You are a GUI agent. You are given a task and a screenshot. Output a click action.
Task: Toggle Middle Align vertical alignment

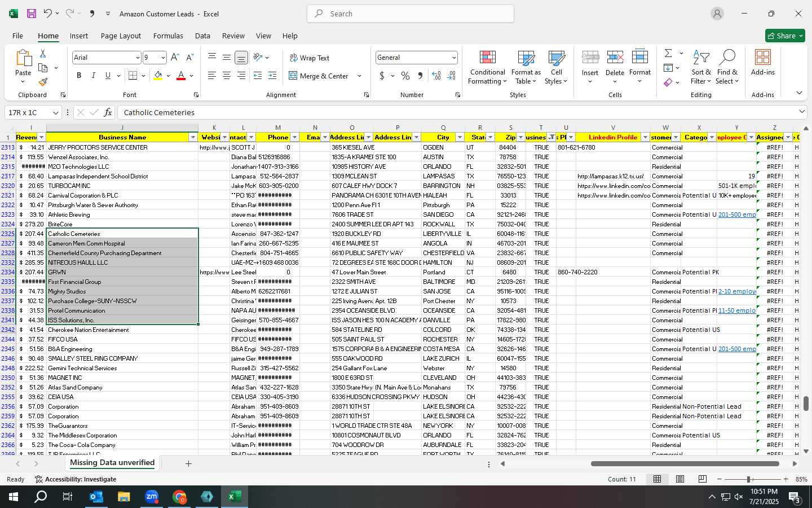point(226,58)
